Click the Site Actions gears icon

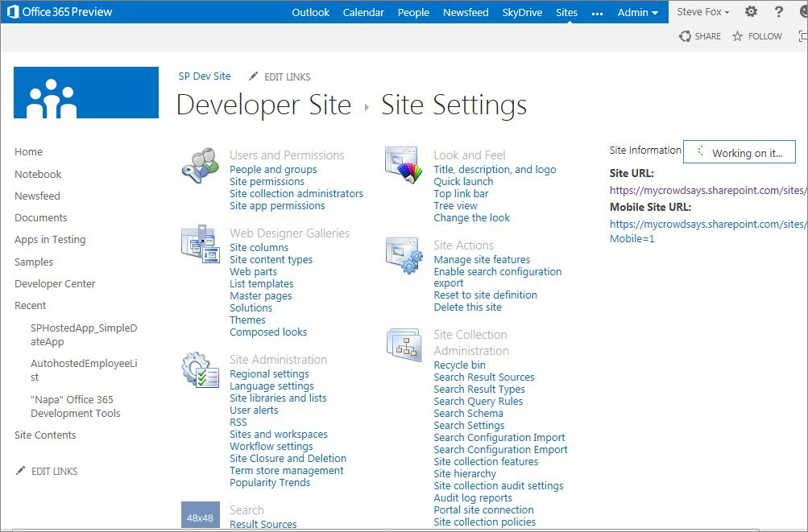click(x=404, y=255)
